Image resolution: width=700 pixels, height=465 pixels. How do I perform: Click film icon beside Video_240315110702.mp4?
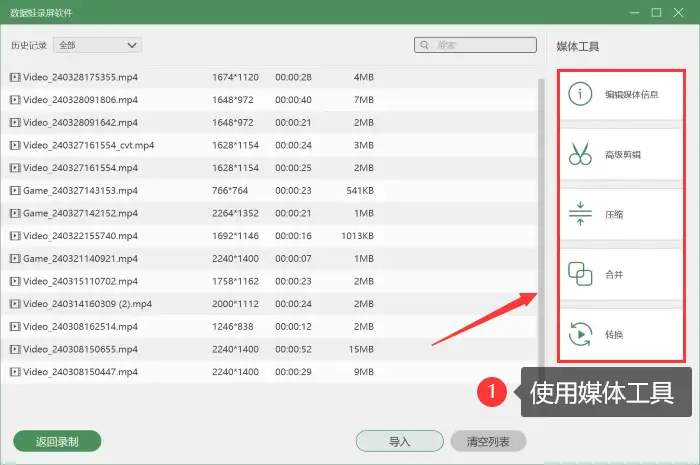coord(15,281)
